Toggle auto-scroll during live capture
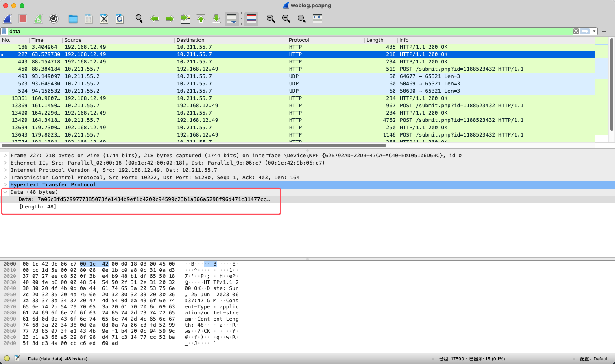Viewport: 615px width, 364px height. tap(232, 19)
